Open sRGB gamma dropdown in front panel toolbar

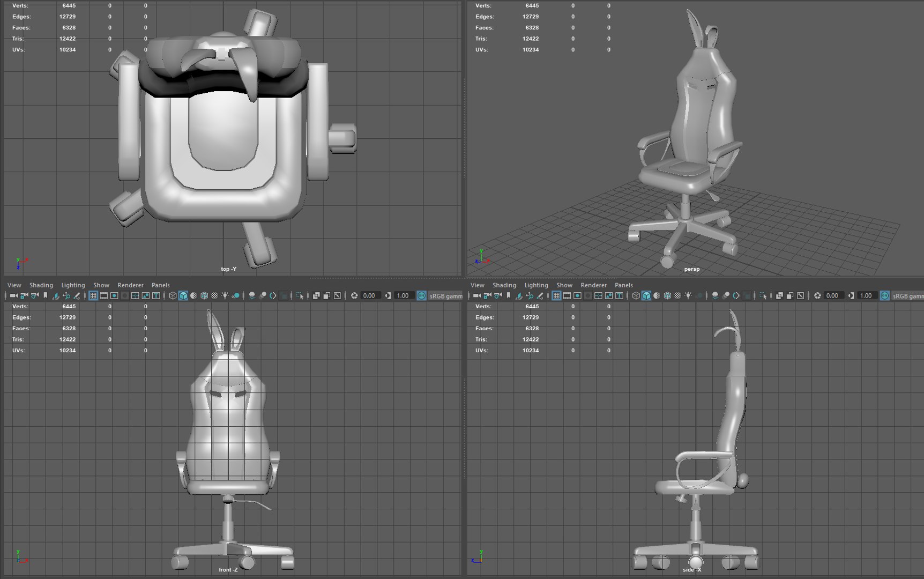pyautogui.click(x=445, y=295)
